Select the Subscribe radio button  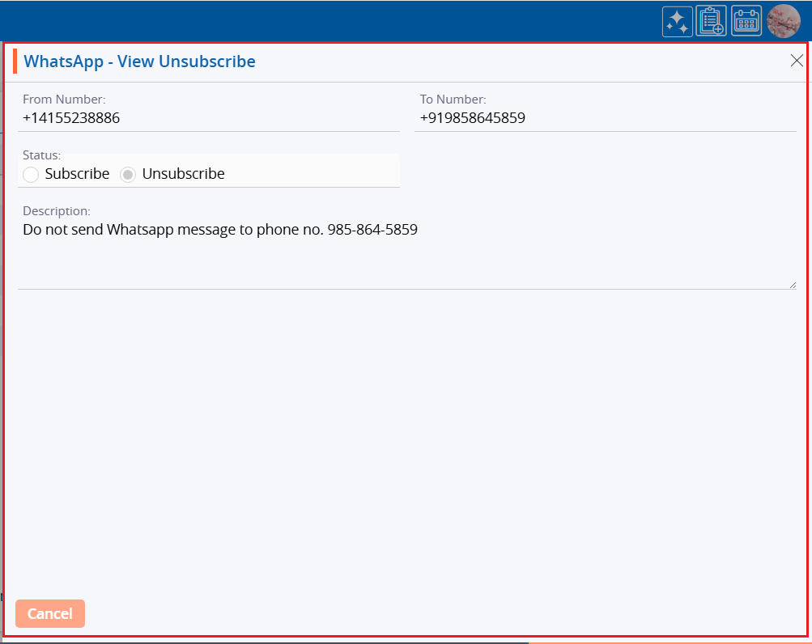point(31,174)
